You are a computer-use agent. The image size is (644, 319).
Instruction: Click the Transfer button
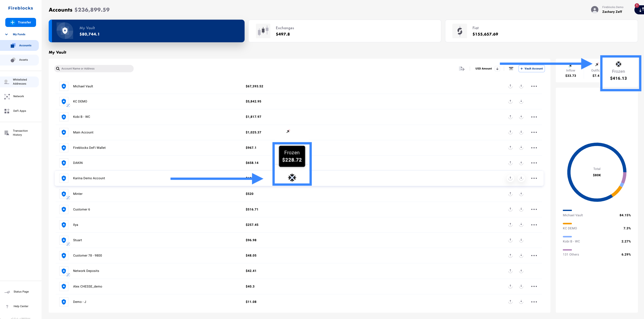(x=21, y=22)
